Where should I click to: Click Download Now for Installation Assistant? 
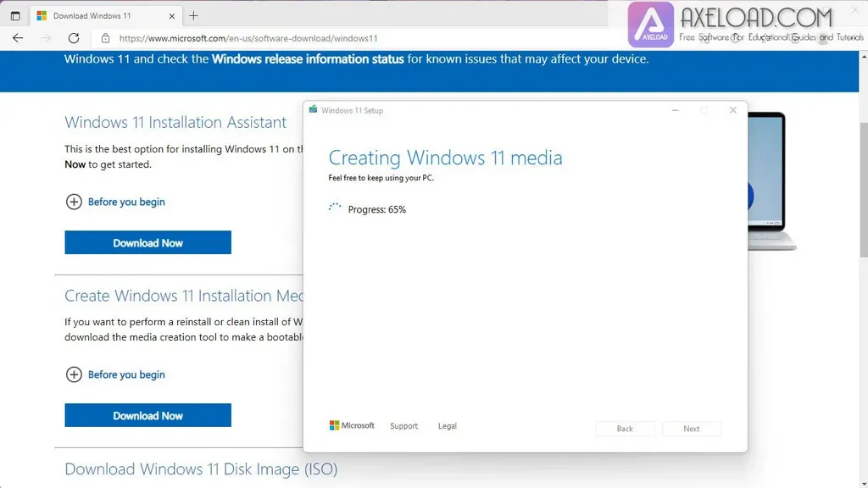[147, 242]
